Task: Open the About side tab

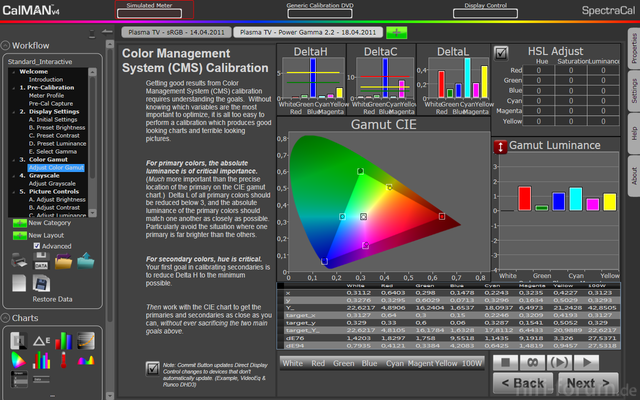Action: [634, 176]
